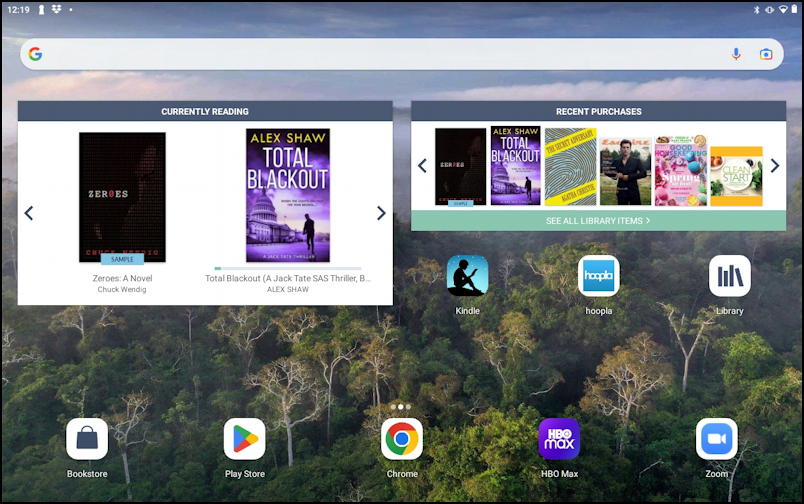Select Zeroes cover in Recent Purchases
804x504 pixels.
[460, 167]
